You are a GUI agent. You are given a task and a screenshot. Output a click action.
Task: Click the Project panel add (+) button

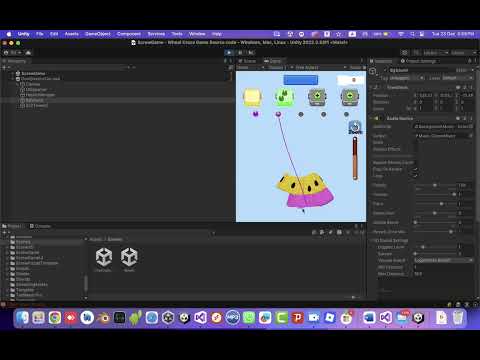[x=4, y=232]
